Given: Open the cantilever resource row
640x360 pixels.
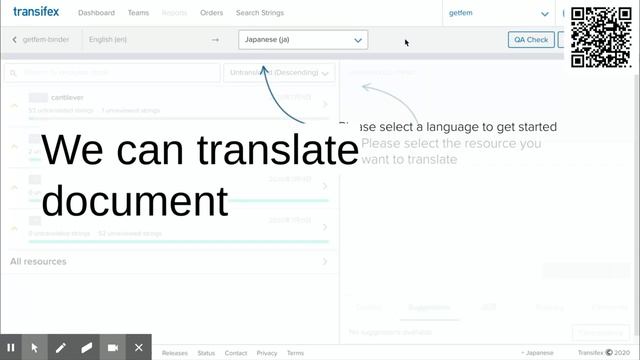Looking at the screenshot, I should pos(169,104).
